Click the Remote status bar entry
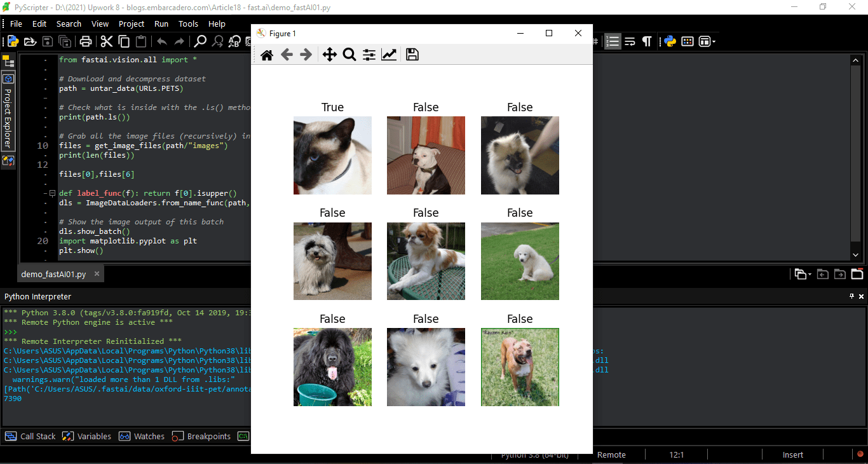This screenshot has height=464, width=868. tap(611, 454)
